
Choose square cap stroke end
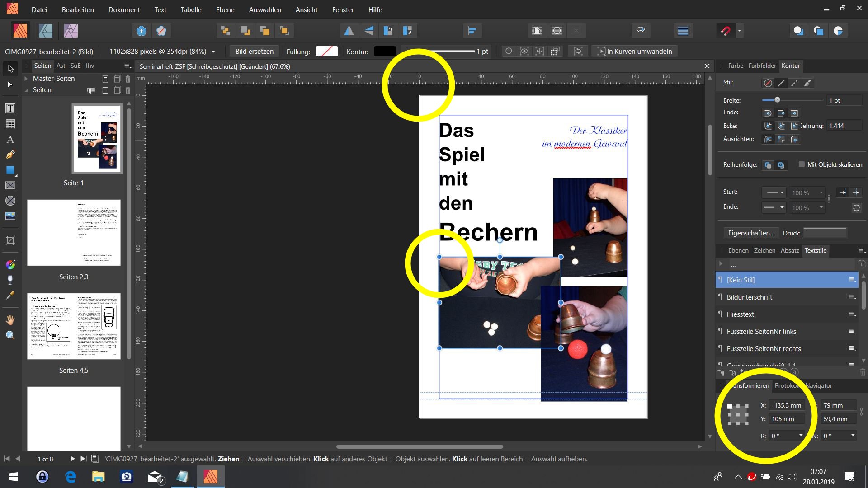[794, 113]
